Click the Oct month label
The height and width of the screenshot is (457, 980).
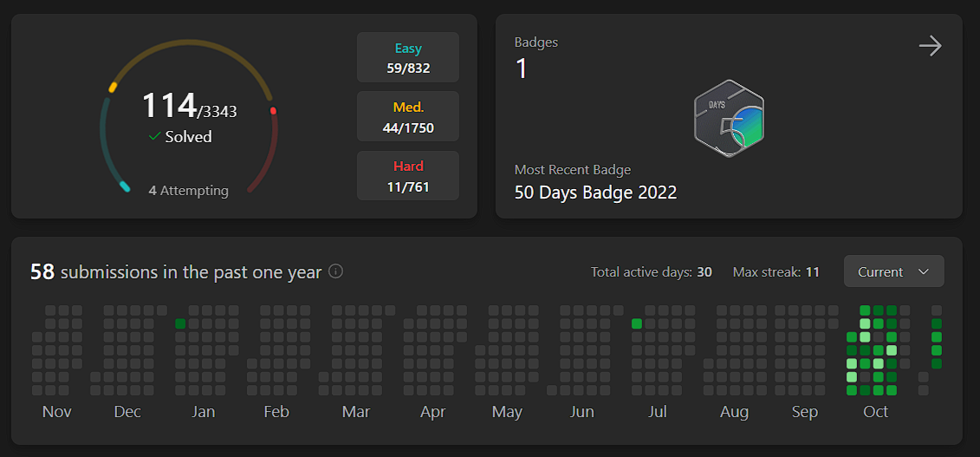click(875, 412)
